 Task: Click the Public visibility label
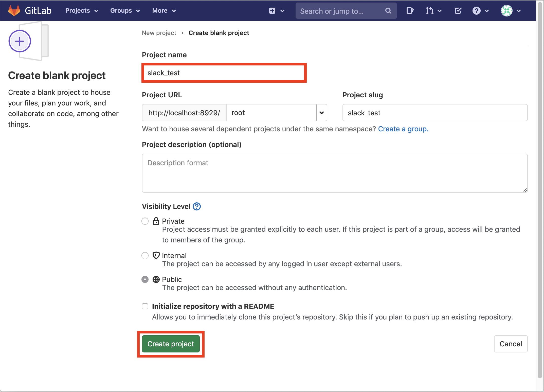pos(172,279)
